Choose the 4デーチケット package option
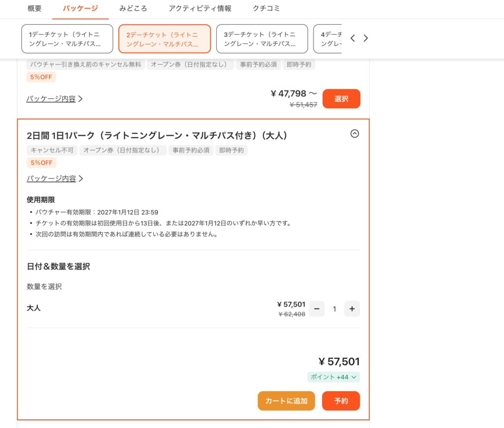 (x=328, y=39)
